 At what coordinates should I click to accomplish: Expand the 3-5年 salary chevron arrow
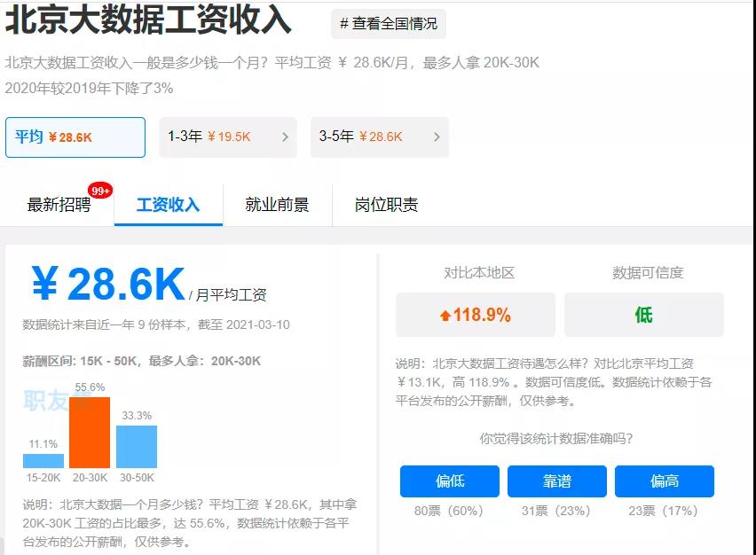point(437,137)
